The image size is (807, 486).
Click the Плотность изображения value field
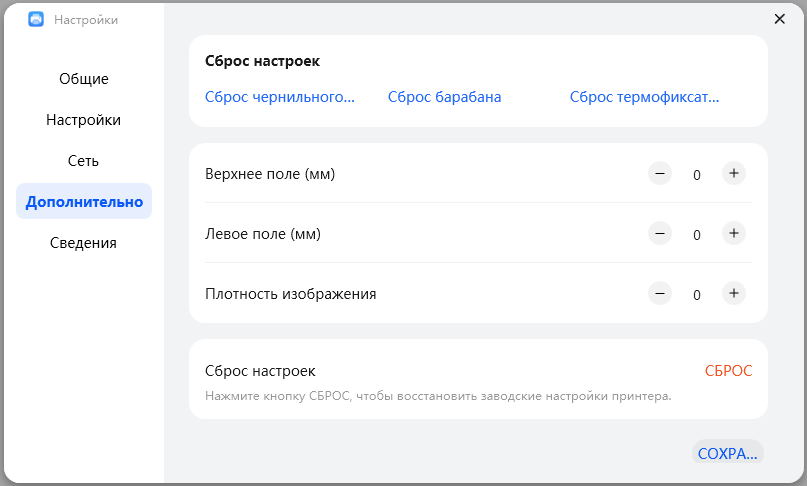pos(697,295)
